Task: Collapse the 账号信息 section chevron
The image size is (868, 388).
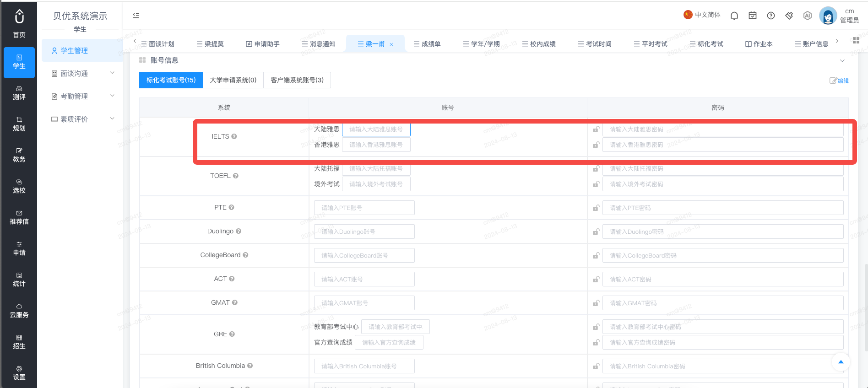Action: [x=842, y=60]
